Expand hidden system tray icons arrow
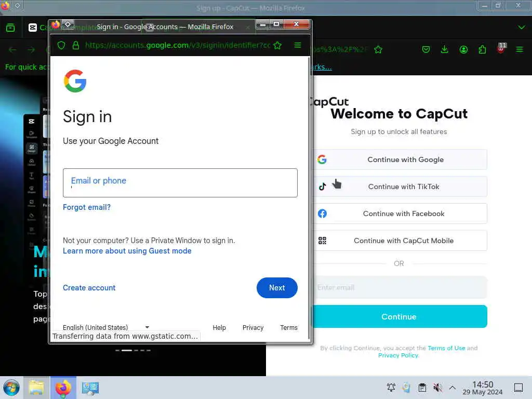Viewport: 532px width, 399px height. 453,387
